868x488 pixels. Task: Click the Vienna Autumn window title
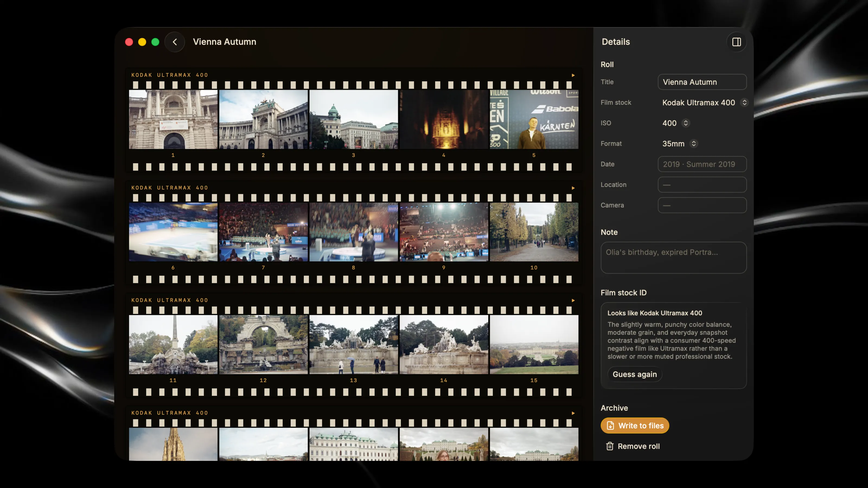[x=224, y=42]
